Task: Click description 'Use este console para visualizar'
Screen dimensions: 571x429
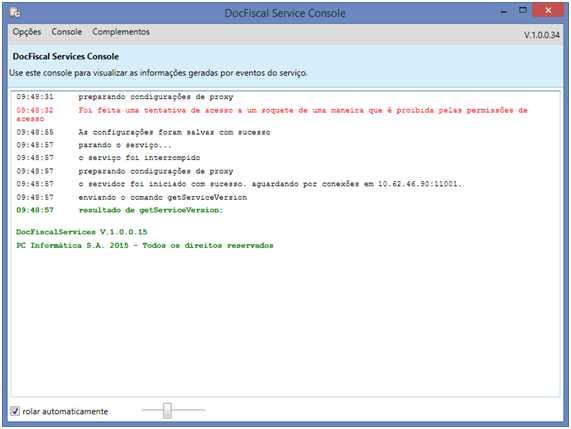Action: click(158, 73)
